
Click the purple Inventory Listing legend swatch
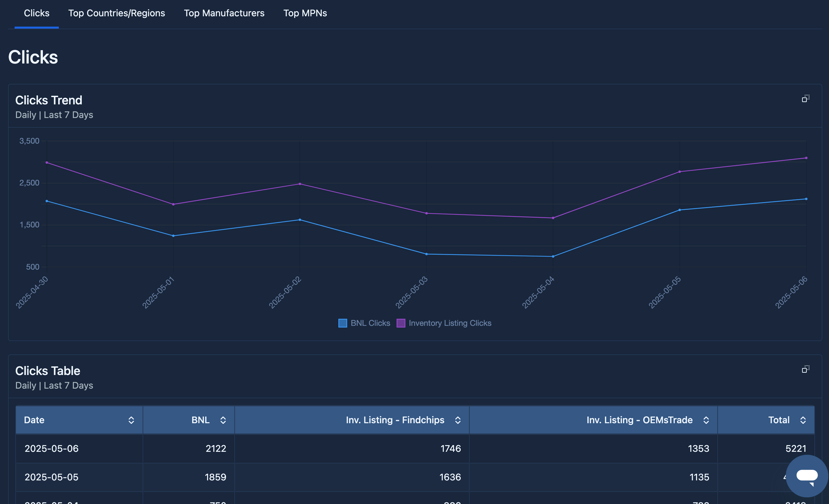[x=401, y=323]
